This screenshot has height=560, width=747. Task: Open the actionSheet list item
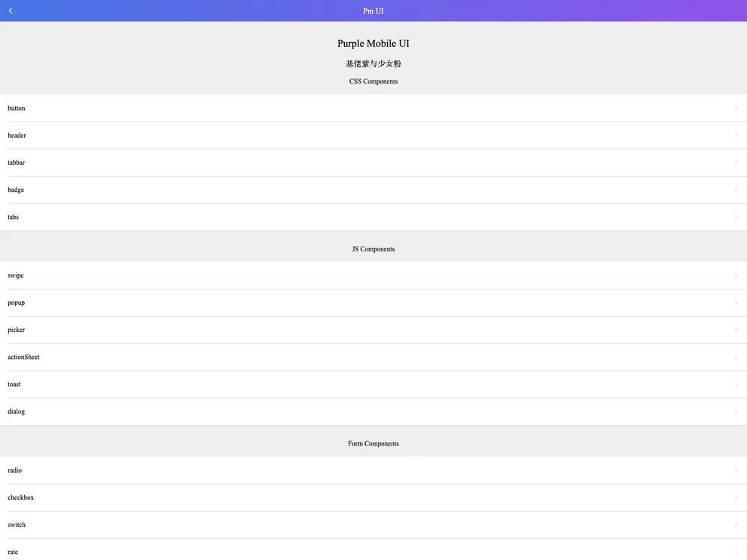coord(24,357)
